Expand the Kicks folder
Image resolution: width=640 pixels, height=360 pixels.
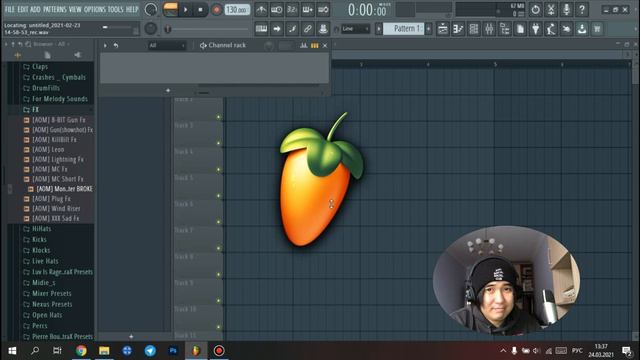point(40,240)
